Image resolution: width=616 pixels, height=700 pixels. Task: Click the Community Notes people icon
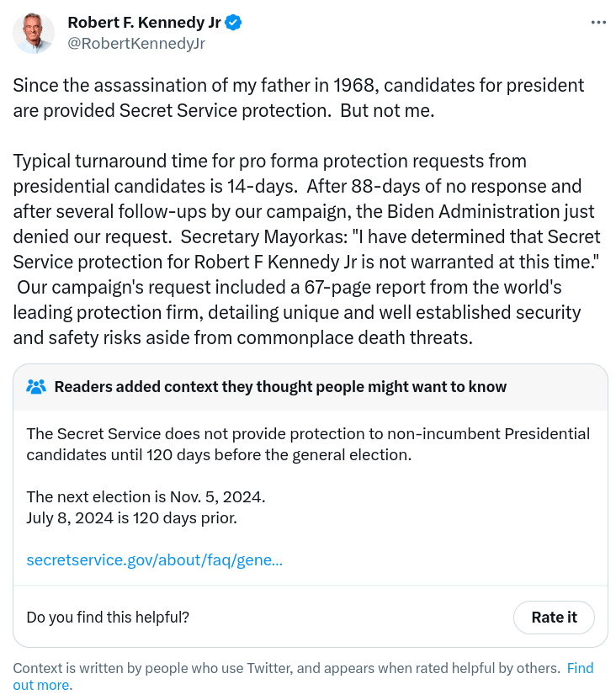pyautogui.click(x=36, y=387)
